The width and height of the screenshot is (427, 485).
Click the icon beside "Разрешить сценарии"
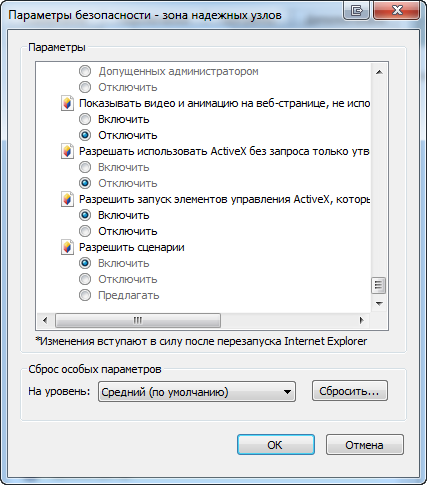[67, 247]
